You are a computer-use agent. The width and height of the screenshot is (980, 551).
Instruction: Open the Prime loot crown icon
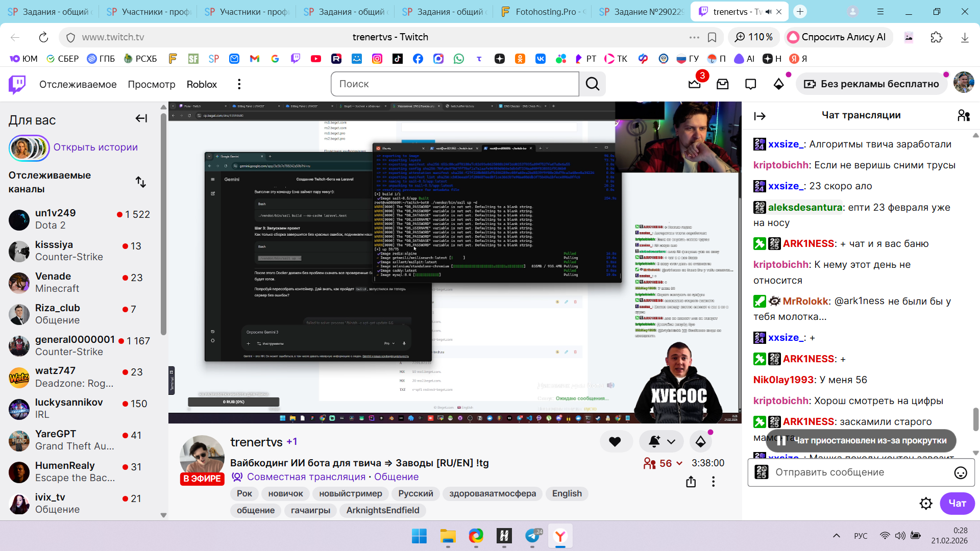pyautogui.click(x=695, y=84)
